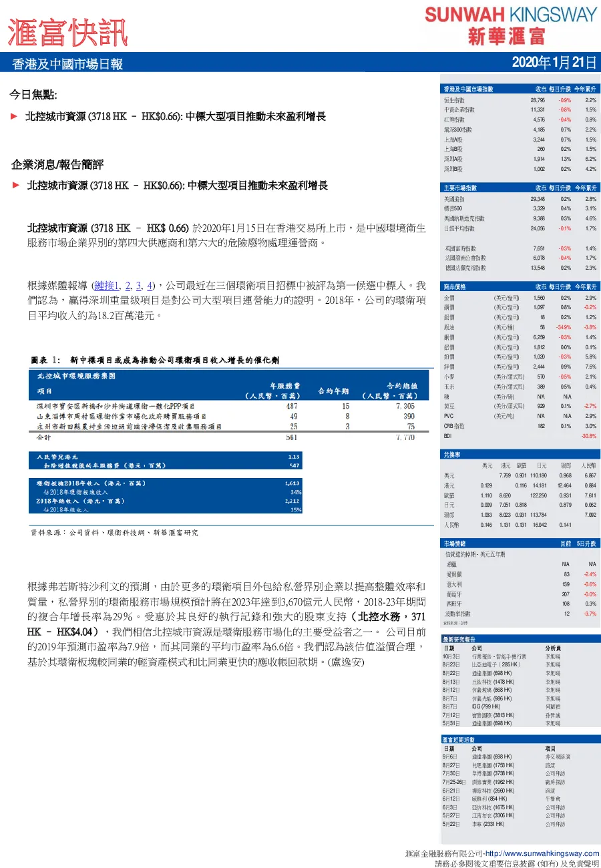
Task: Open media report link number 3
Action: pyautogui.click(x=140, y=284)
